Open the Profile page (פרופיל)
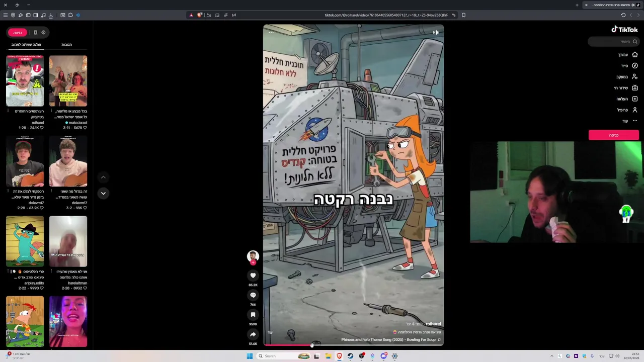The image size is (644, 362). pyautogui.click(x=627, y=110)
